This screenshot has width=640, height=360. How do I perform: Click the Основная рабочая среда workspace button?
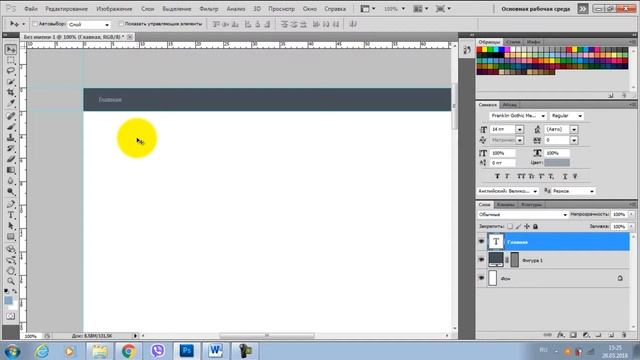click(x=536, y=9)
